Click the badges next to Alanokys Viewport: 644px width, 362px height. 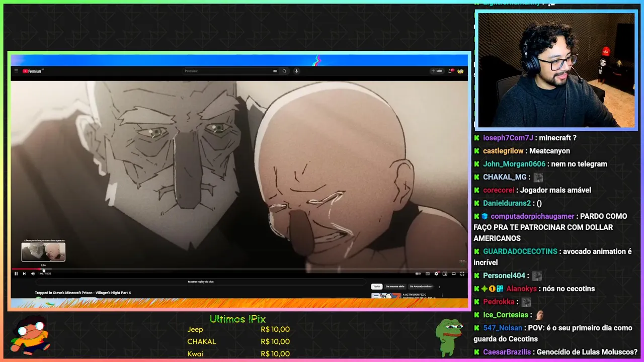tap(489, 289)
